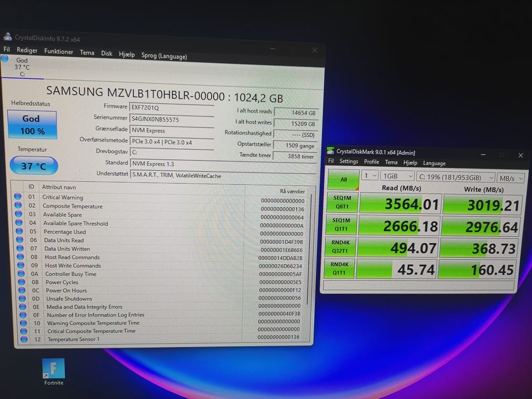This screenshot has height=399, width=532.
Task: Run the SEQ1M Q1T1 benchmark
Action: (341, 224)
